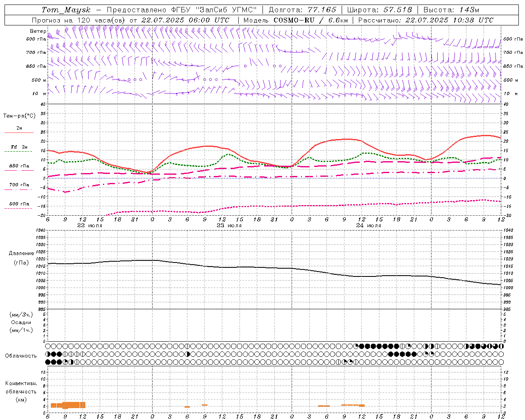Screen dimensions: 525x420
Task: Select the (мм/3ч.) units label
Action: [21, 315]
